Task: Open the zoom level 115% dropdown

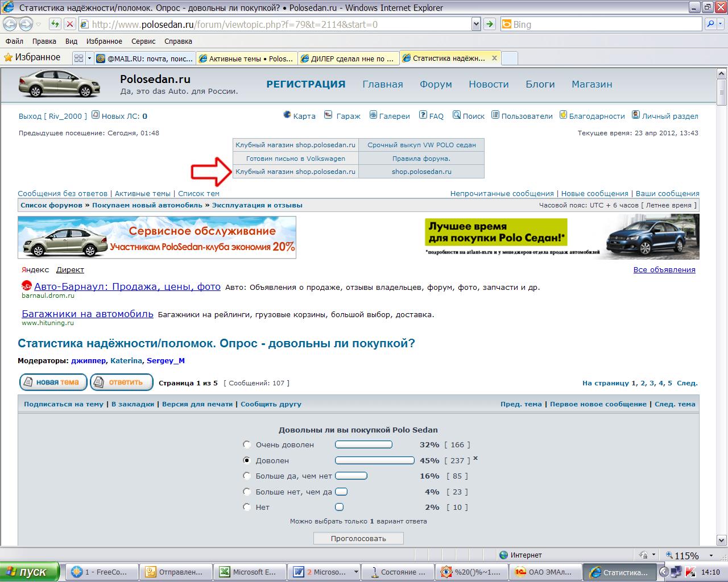Action: coord(711,555)
